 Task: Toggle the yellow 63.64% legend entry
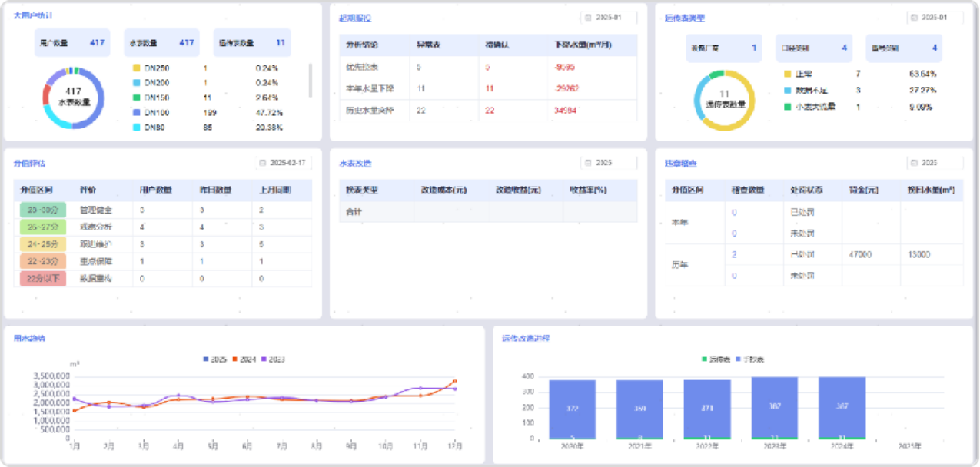tap(798, 74)
